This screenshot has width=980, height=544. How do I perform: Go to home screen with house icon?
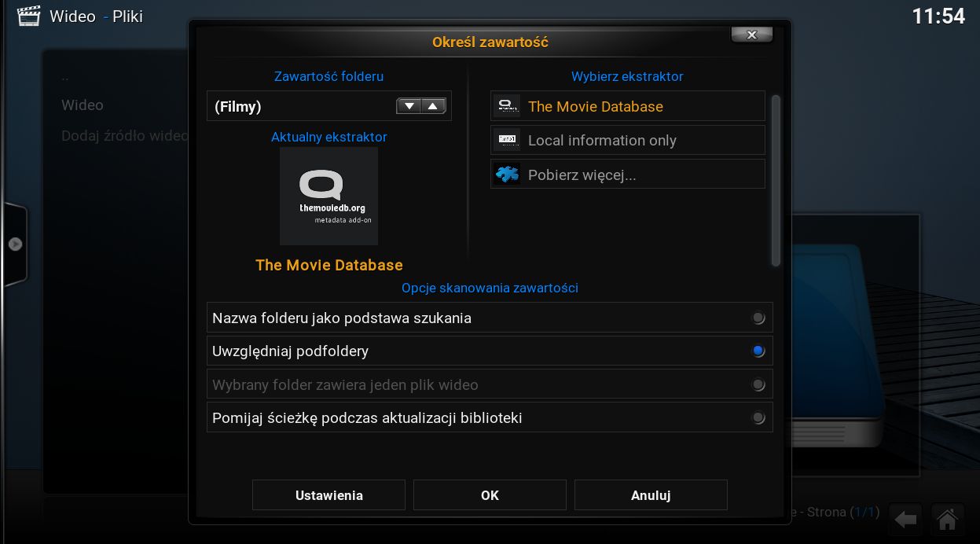click(947, 520)
